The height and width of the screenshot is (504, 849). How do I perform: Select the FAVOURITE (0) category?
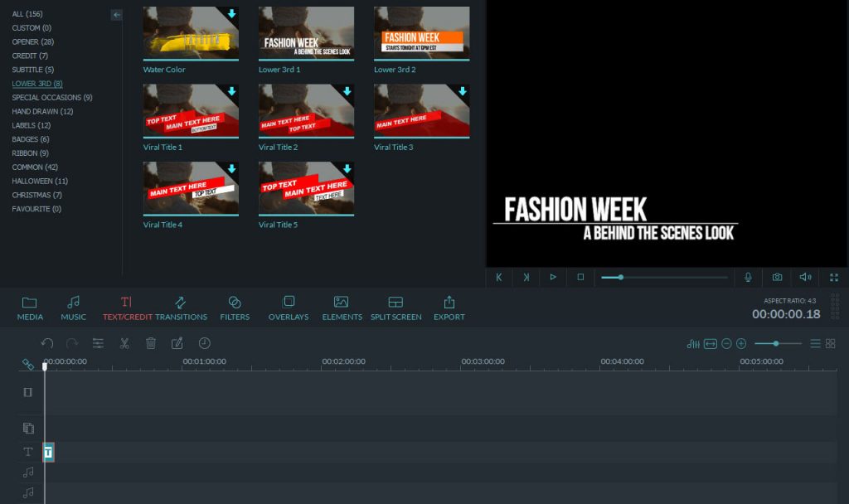36,209
